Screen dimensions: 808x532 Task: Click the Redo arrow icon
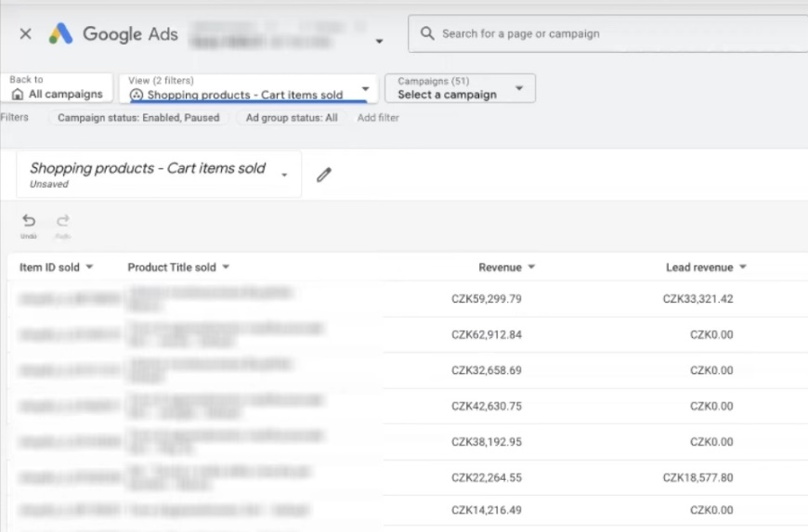[63, 221]
